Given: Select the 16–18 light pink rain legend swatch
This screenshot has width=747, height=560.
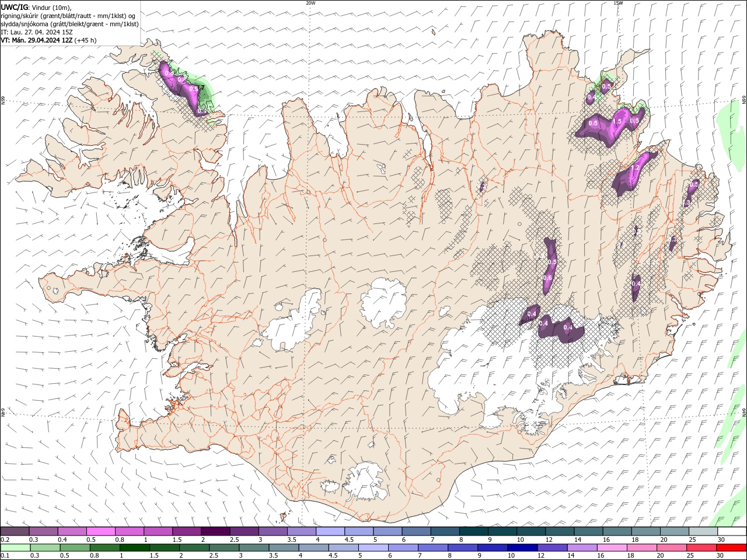Looking at the screenshot, I should 611,548.
